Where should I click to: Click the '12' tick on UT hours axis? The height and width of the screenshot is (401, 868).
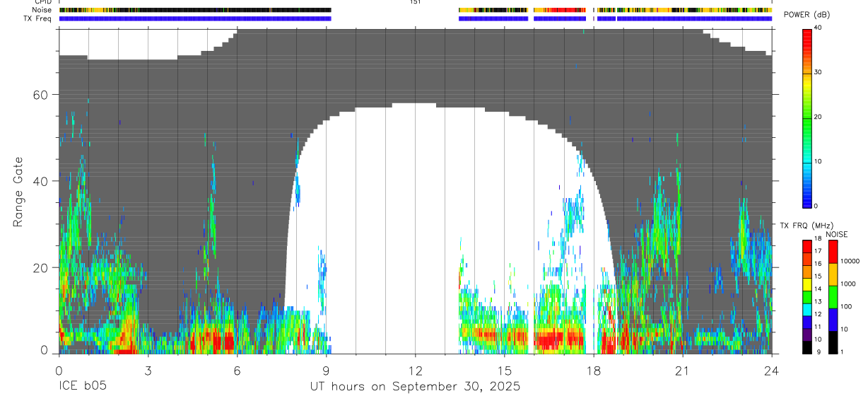415,371
